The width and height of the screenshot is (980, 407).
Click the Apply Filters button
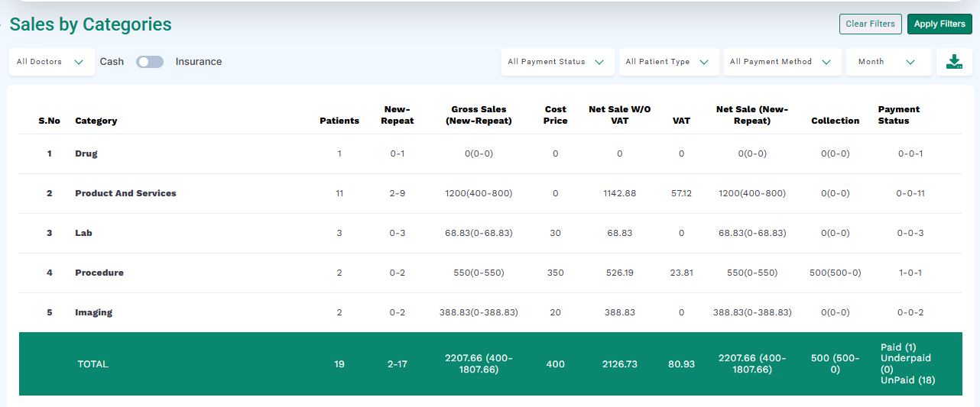pyautogui.click(x=939, y=24)
